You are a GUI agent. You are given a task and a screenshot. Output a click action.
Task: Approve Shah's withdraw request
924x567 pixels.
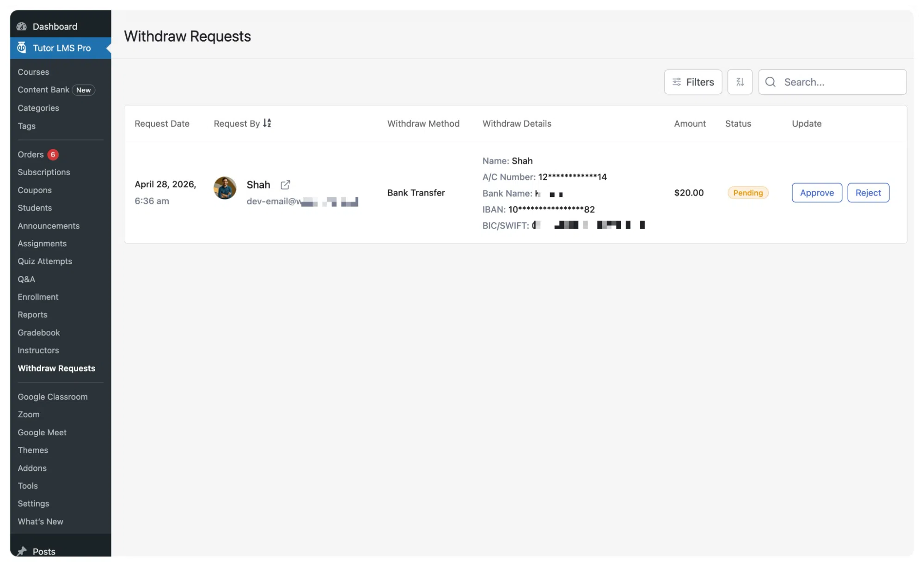pyautogui.click(x=817, y=193)
